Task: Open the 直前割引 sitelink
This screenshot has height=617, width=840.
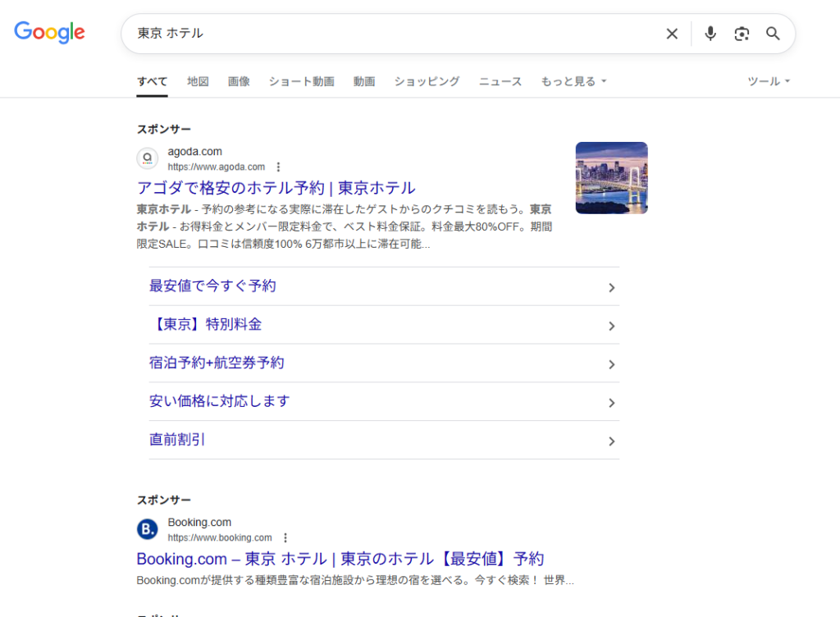Action: click(x=177, y=440)
